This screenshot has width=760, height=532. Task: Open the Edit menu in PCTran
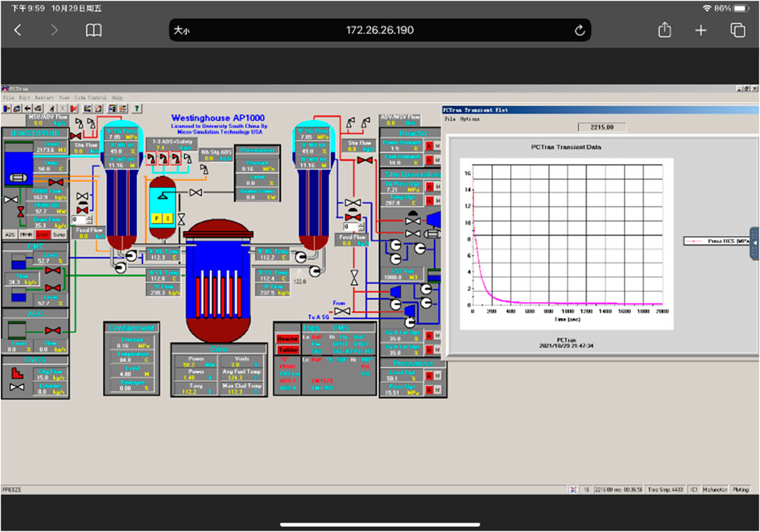click(24, 98)
